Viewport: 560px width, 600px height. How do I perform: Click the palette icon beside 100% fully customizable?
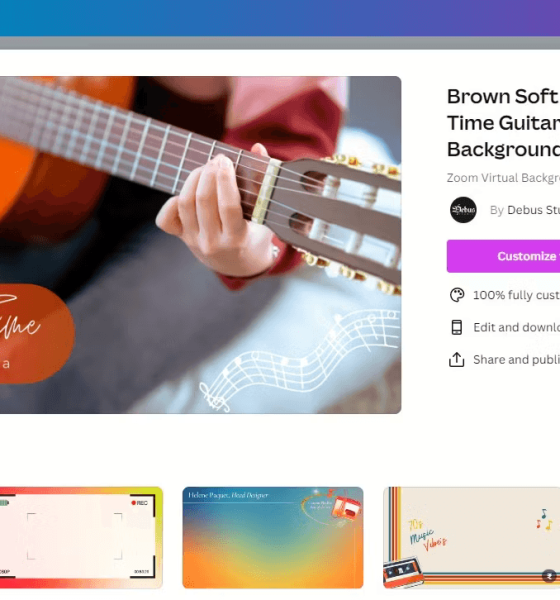coord(457,295)
